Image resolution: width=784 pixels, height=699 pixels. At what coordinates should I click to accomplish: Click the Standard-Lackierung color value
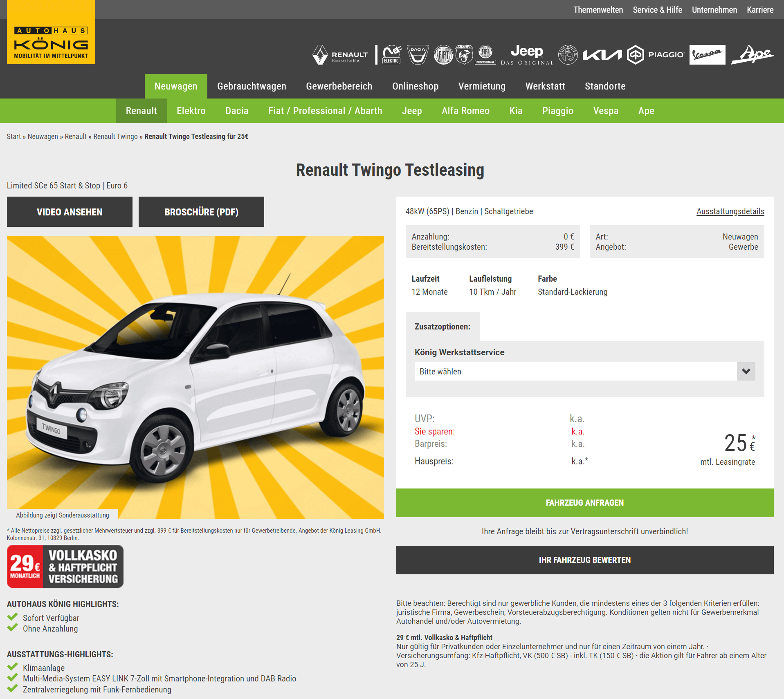click(573, 292)
